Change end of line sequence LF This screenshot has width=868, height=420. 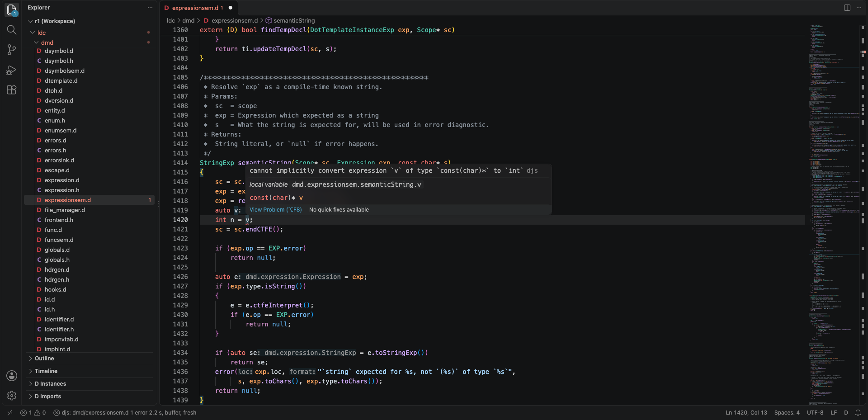tap(834, 412)
